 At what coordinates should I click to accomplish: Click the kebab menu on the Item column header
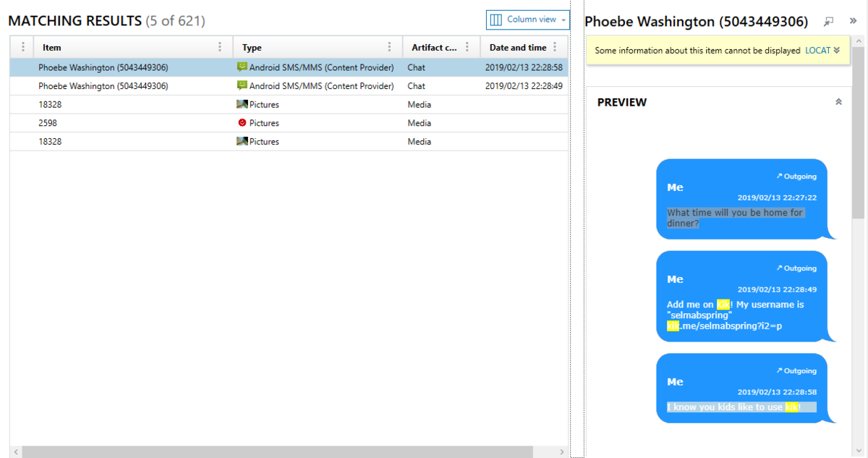coord(221,47)
